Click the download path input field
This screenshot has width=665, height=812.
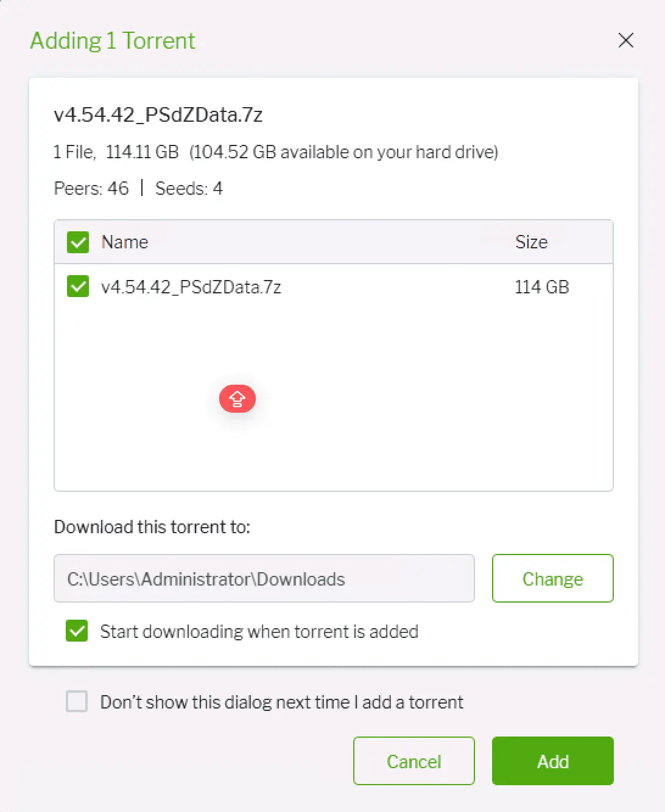(x=264, y=578)
